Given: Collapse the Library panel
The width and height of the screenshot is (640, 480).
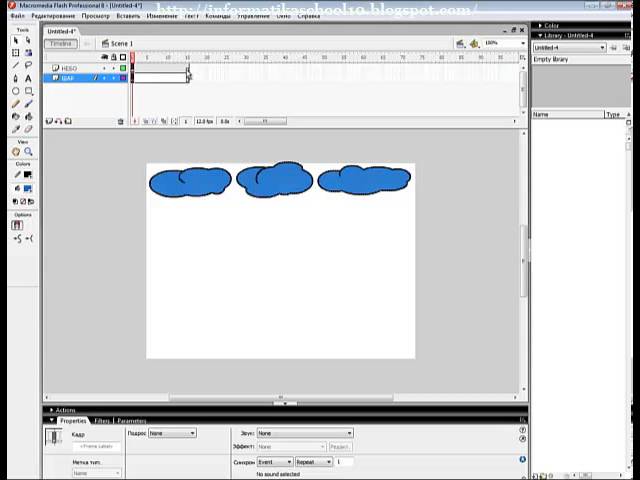Looking at the screenshot, I should [540, 36].
